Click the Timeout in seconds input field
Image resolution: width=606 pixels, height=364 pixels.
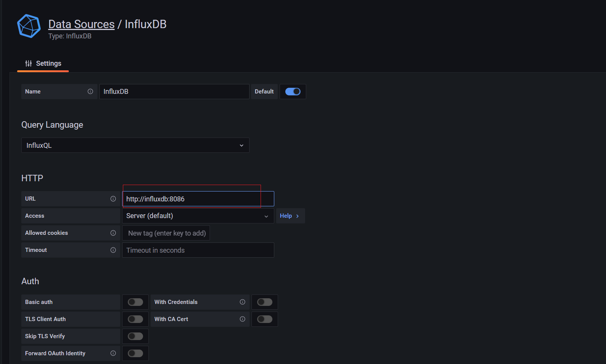coord(198,250)
